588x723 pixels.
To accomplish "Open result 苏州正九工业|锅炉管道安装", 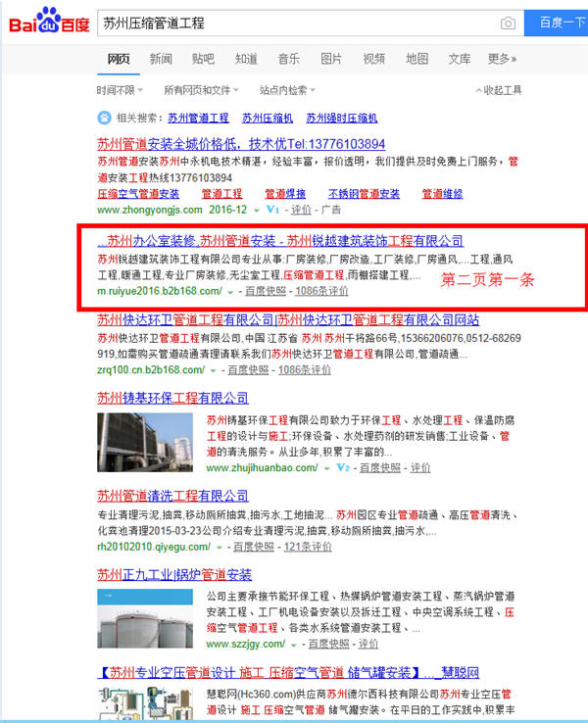I will coord(174,575).
